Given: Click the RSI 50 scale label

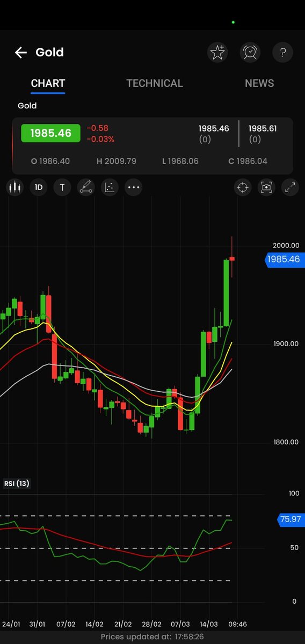Looking at the screenshot, I should [294, 547].
